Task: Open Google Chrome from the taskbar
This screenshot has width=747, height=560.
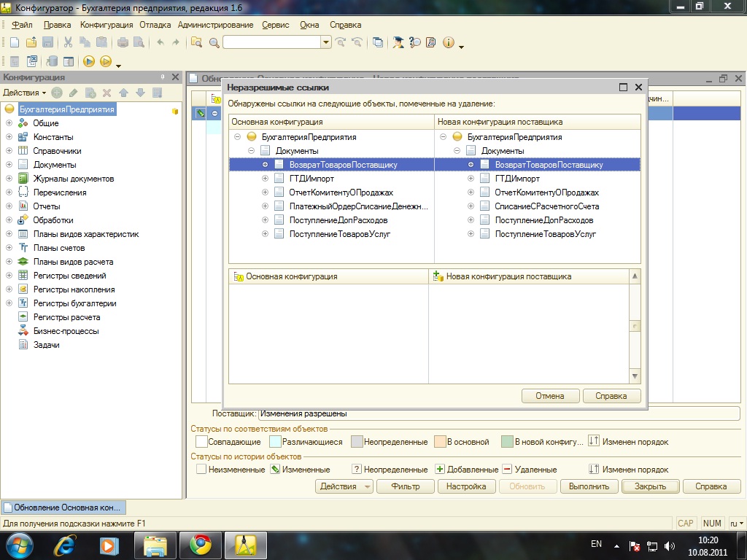Action: [201, 544]
